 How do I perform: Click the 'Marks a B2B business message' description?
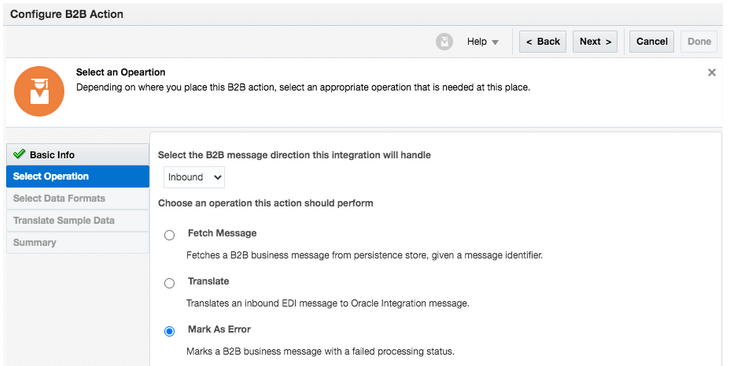(320, 351)
